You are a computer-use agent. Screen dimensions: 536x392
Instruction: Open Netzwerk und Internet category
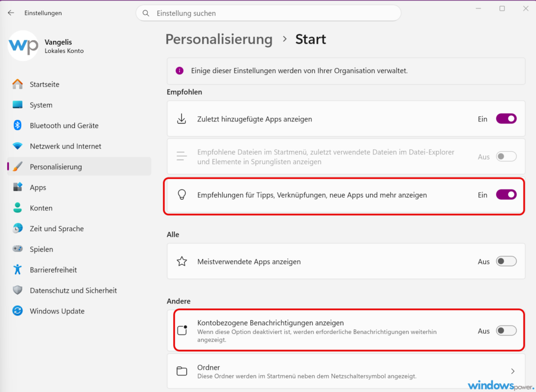coord(79,146)
